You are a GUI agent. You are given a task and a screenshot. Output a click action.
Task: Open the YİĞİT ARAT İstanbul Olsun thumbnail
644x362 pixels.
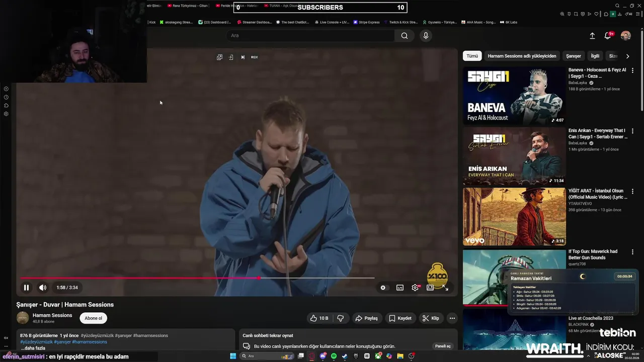click(514, 217)
